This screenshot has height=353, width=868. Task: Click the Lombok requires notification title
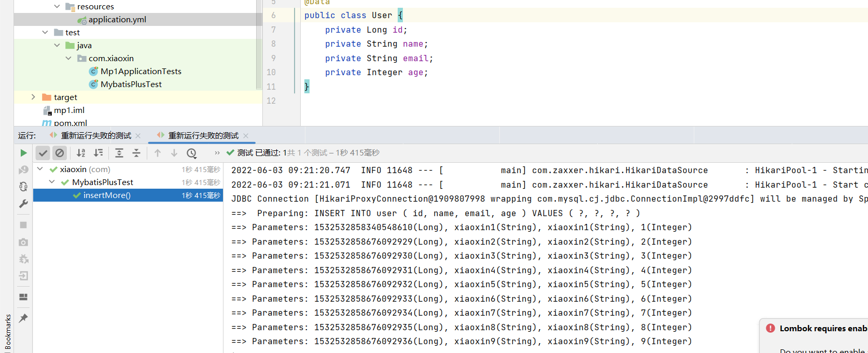coord(823,328)
